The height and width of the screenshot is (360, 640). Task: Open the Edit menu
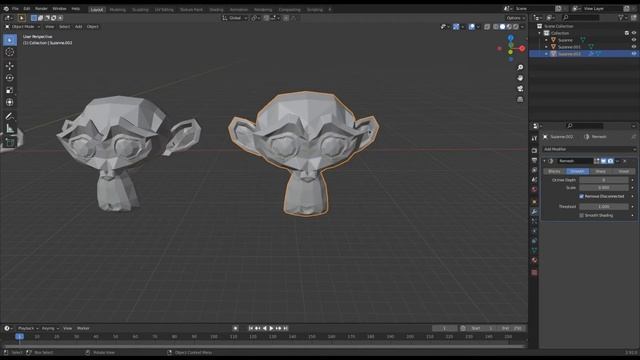coord(27,9)
